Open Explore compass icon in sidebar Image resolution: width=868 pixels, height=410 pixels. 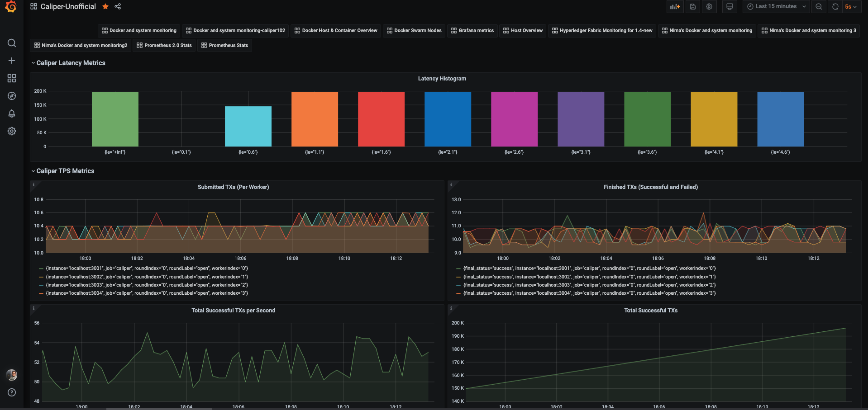12,96
